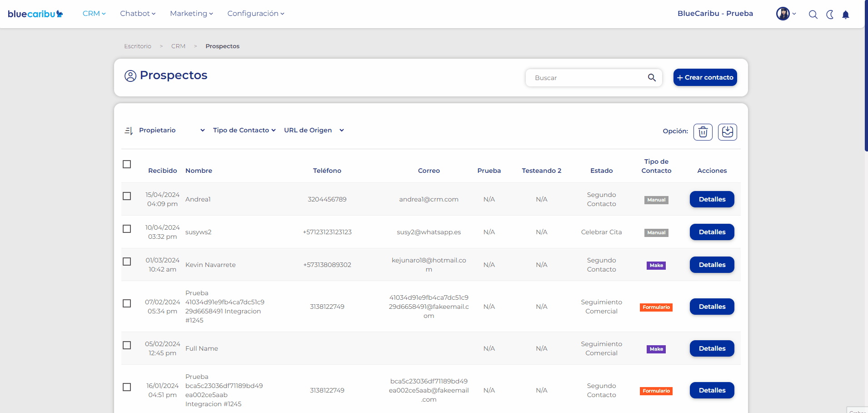Open the user avatar profile menu
The image size is (868, 413).
click(783, 14)
